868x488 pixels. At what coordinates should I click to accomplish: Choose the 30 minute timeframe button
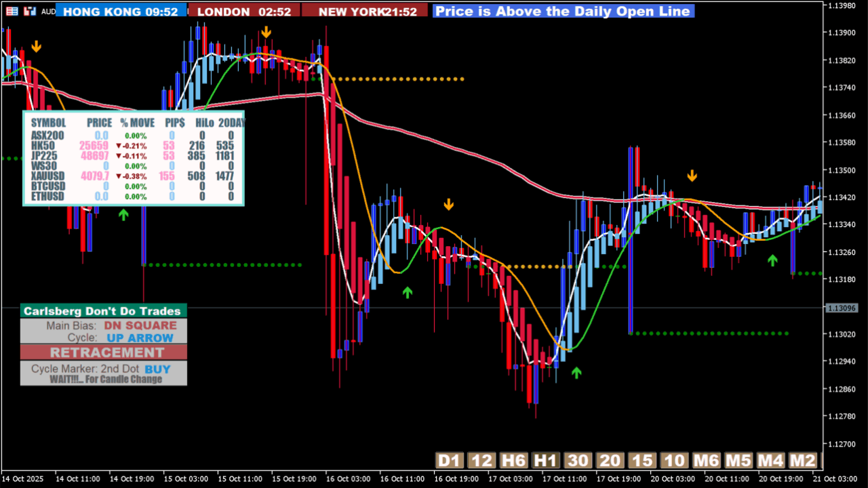[578, 461]
